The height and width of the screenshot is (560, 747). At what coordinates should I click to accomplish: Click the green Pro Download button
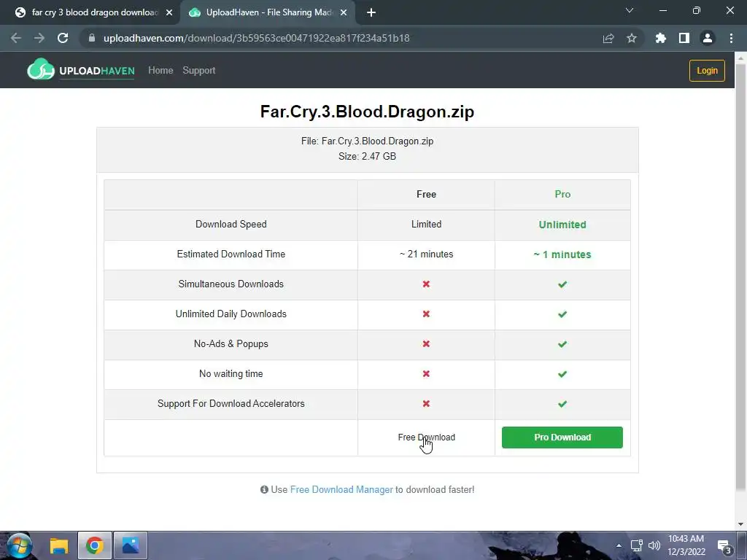(x=562, y=437)
